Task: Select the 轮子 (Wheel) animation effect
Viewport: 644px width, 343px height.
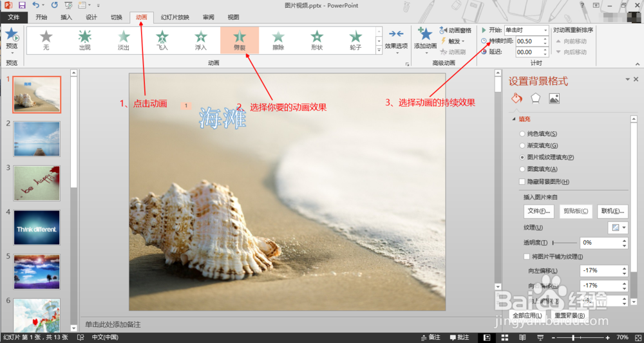Action: click(355, 40)
